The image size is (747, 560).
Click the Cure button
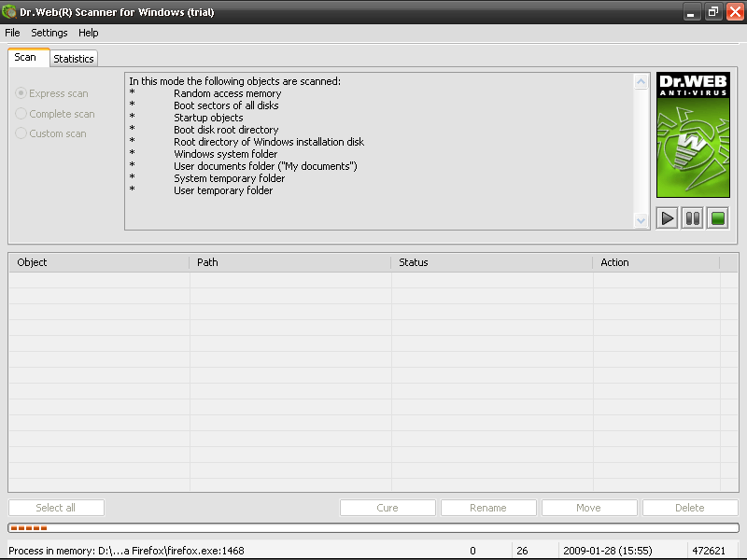pyautogui.click(x=388, y=508)
